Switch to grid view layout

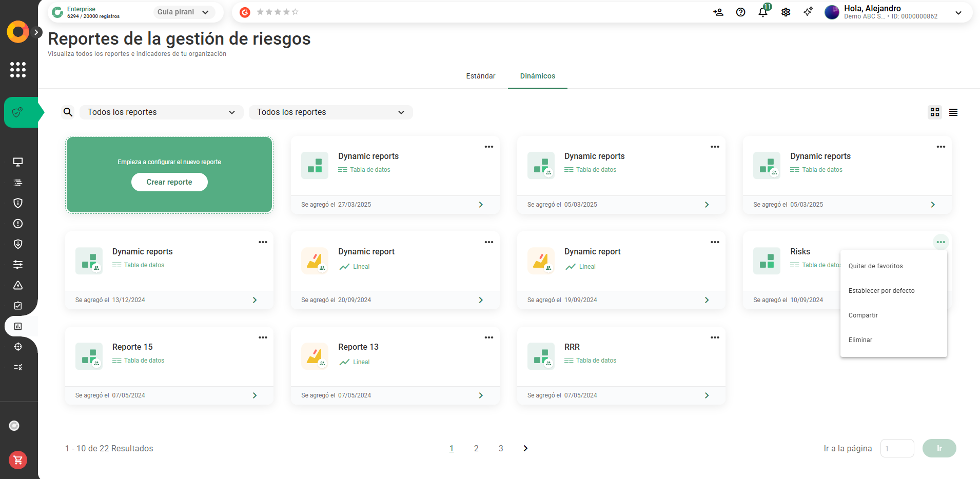935,112
